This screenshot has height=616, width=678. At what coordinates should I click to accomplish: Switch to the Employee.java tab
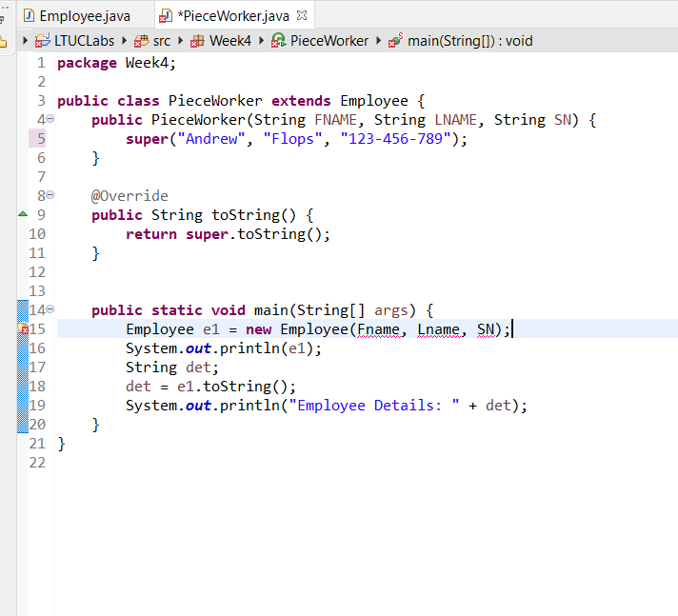pyautogui.click(x=85, y=16)
